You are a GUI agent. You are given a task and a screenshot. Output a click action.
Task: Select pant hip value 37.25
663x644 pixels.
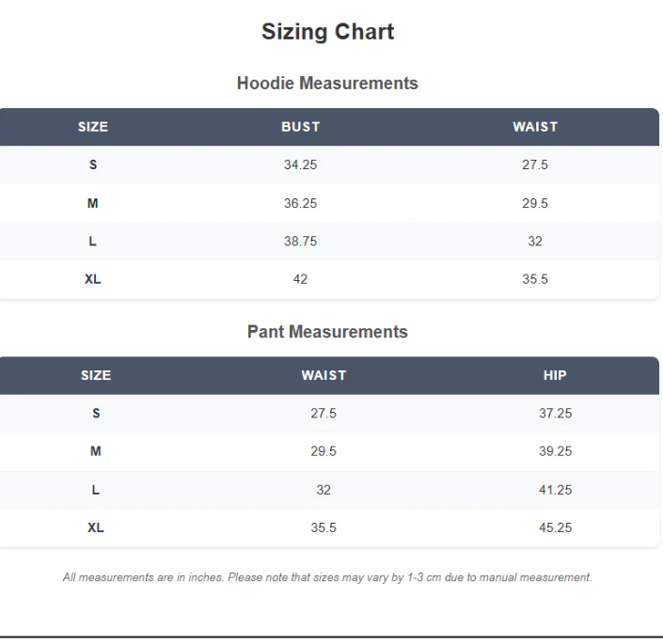555,414
